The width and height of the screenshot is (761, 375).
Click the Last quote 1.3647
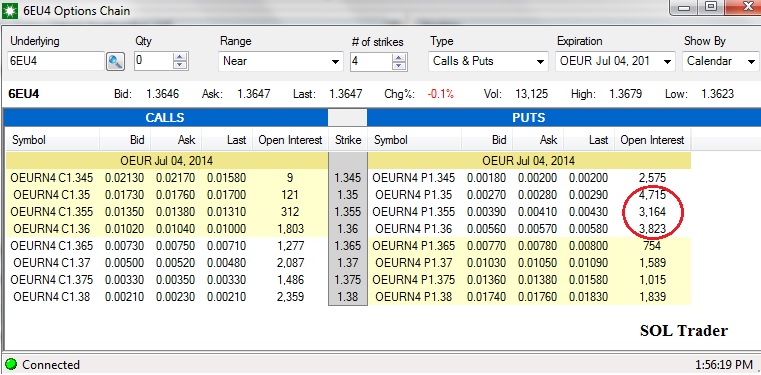coord(346,94)
